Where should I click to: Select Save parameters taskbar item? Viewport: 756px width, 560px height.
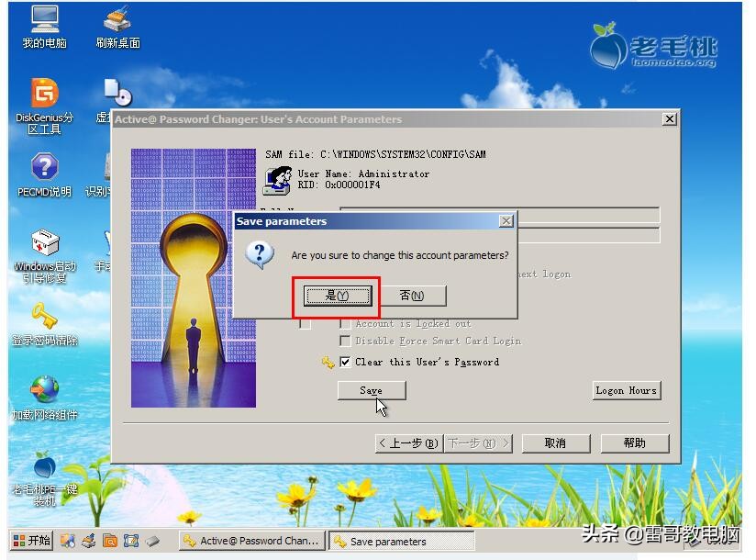tap(401, 541)
